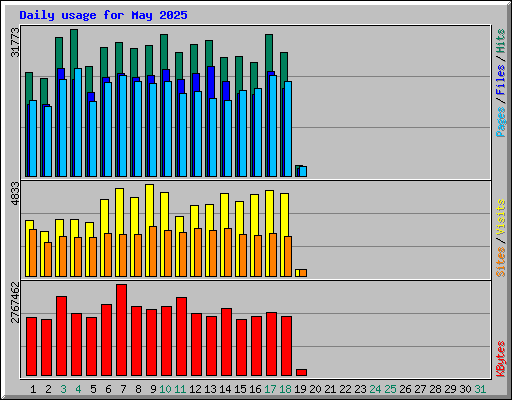Select the cyan Pages bar for day 1
Viewport: 512px width, 400px height.
33,139
